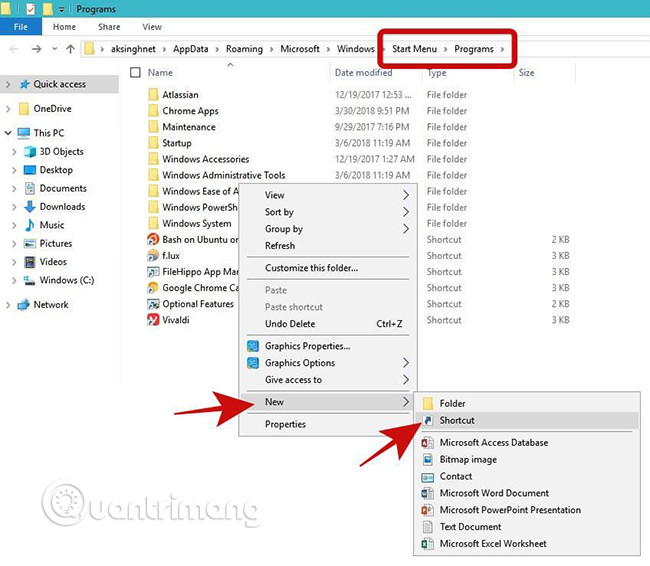This screenshot has height=566, width=650.
Task: Click the Music note icon
Action: (29, 225)
